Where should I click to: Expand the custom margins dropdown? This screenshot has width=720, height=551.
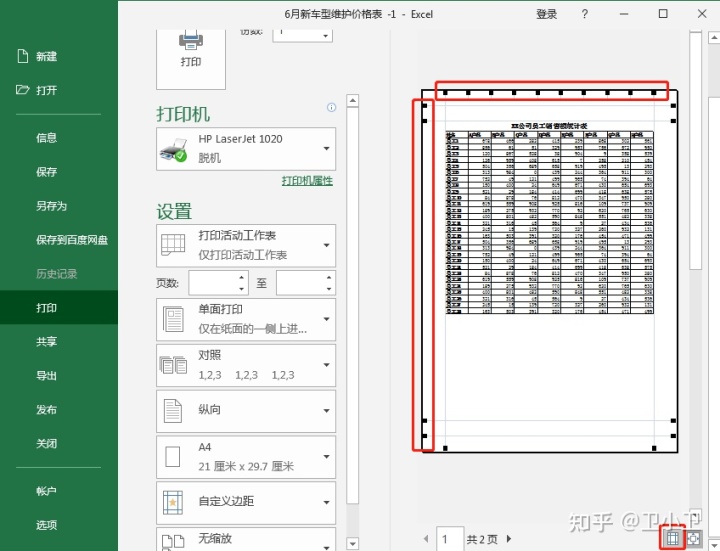tap(326, 502)
